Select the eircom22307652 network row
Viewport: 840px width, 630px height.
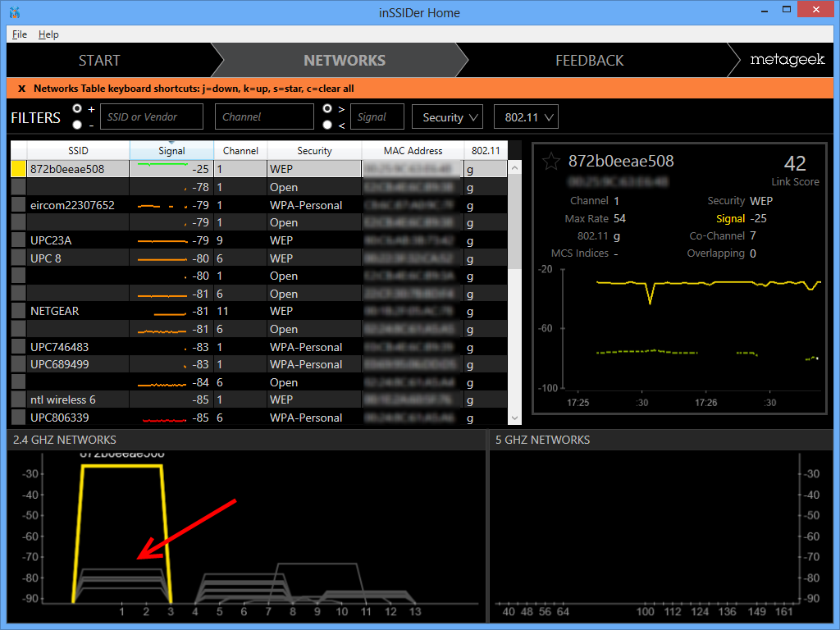pyautogui.click(x=258, y=204)
